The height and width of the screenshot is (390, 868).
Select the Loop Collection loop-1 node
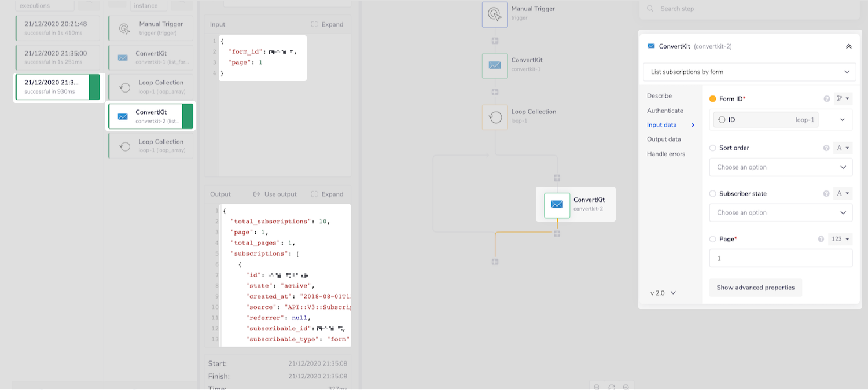(x=495, y=117)
